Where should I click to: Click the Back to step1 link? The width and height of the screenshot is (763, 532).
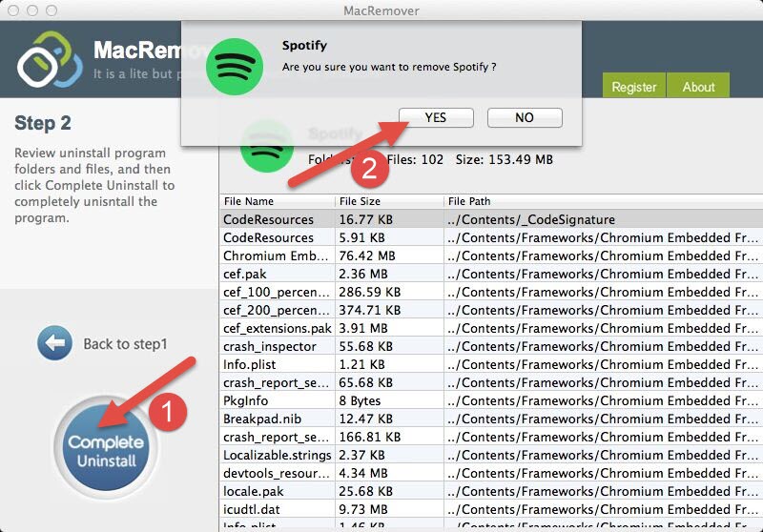[x=125, y=344]
